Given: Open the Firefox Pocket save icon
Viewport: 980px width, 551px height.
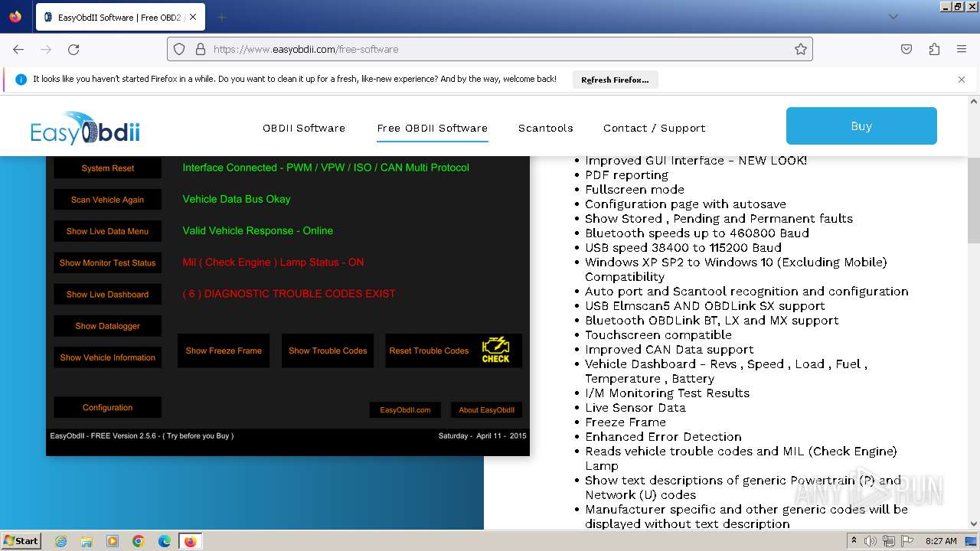Looking at the screenshot, I should [906, 49].
